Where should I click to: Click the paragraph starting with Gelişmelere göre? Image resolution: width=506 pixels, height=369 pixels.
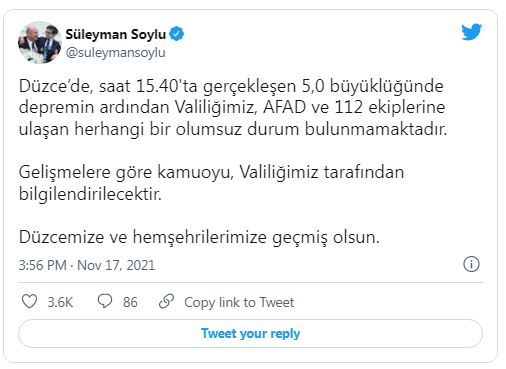pos(211,183)
